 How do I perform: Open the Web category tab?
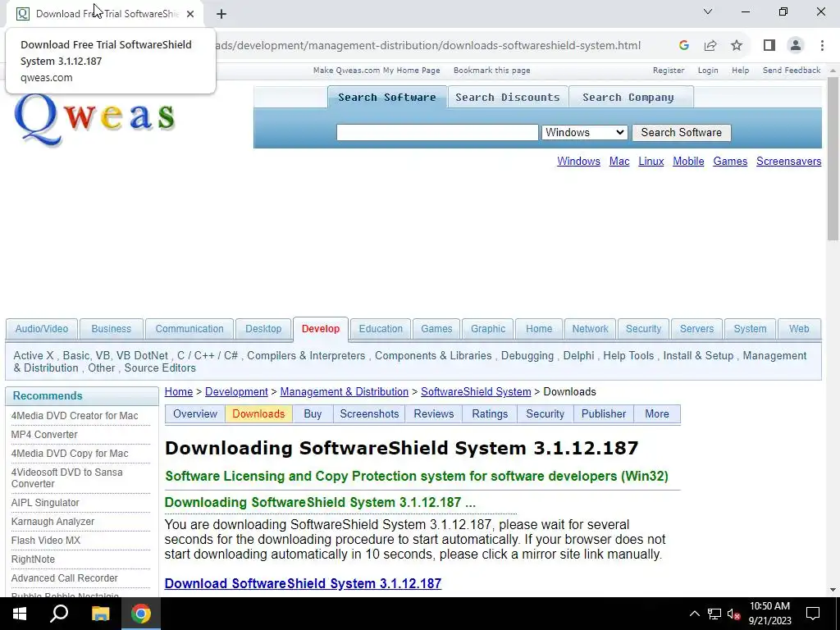pos(799,329)
